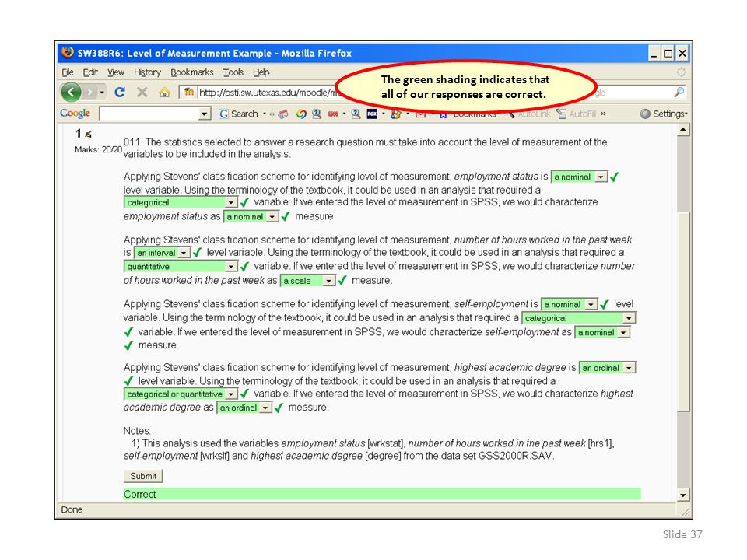The image size is (747, 560).
Task: Click the scrollbar up arrow
Action: coord(683,130)
